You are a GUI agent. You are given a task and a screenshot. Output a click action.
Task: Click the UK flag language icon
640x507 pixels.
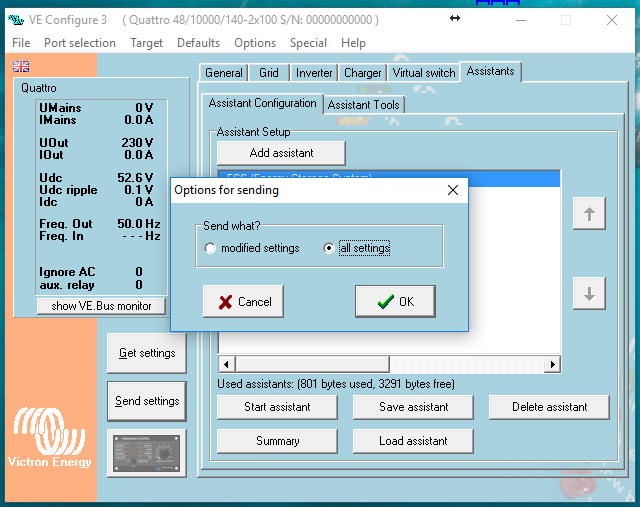21,66
